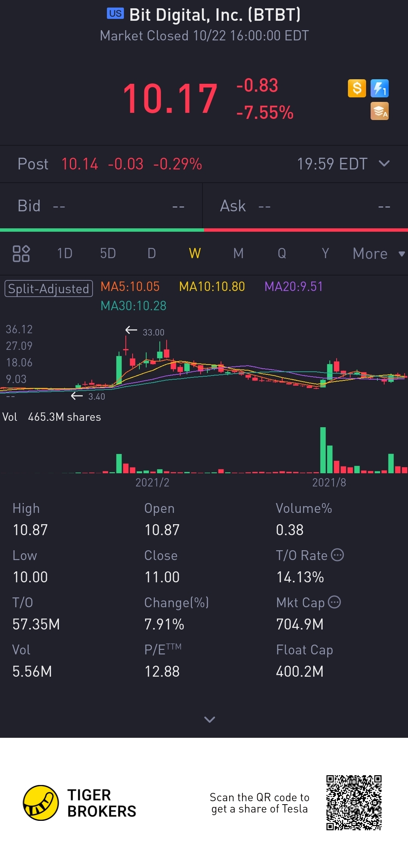The width and height of the screenshot is (408, 868).
Task: Tap the P/E TTM value 12.88
Action: click(162, 671)
